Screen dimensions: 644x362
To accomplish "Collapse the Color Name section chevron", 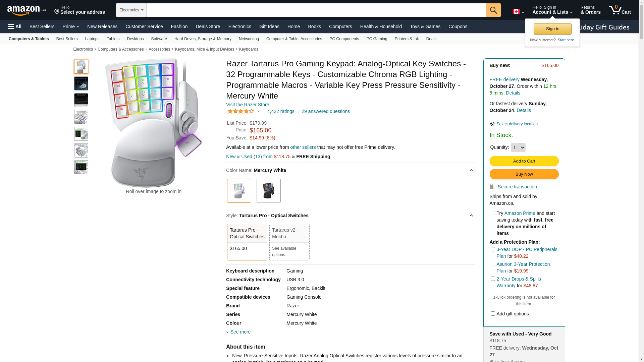I will (x=471, y=170).
